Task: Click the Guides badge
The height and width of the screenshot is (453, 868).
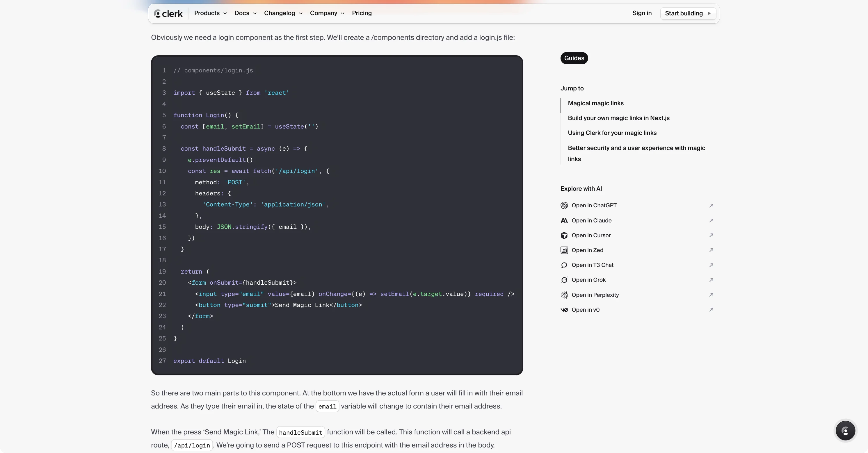Action: click(x=574, y=58)
